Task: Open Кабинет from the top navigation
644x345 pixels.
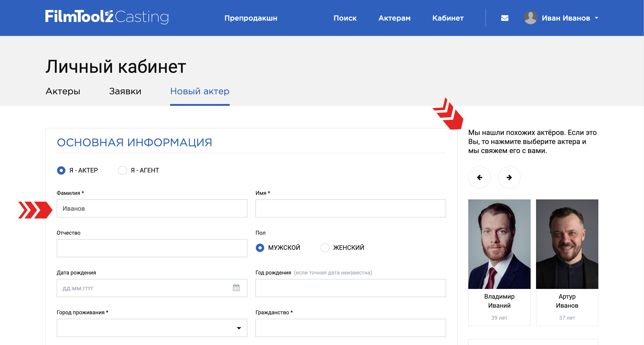Action: 448,18
